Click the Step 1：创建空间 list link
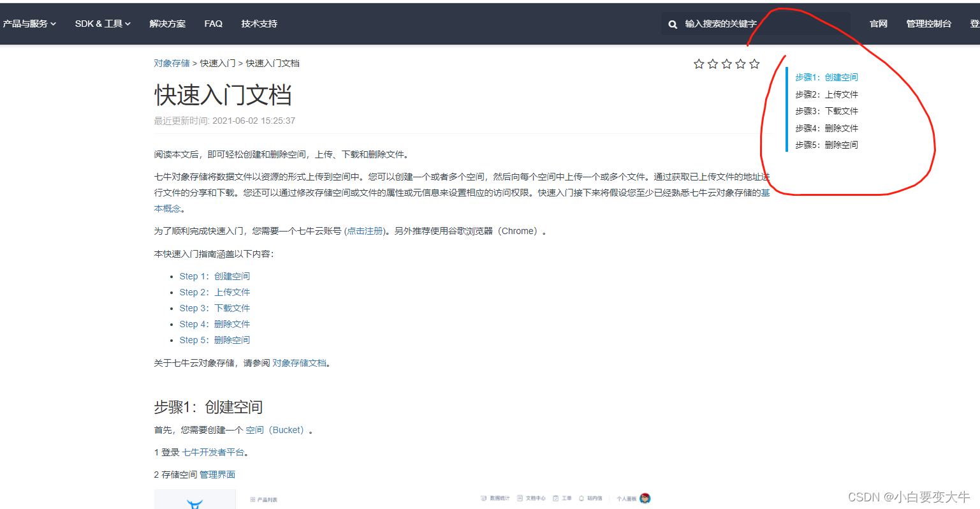Screen dimensions: 980x509 215,276
